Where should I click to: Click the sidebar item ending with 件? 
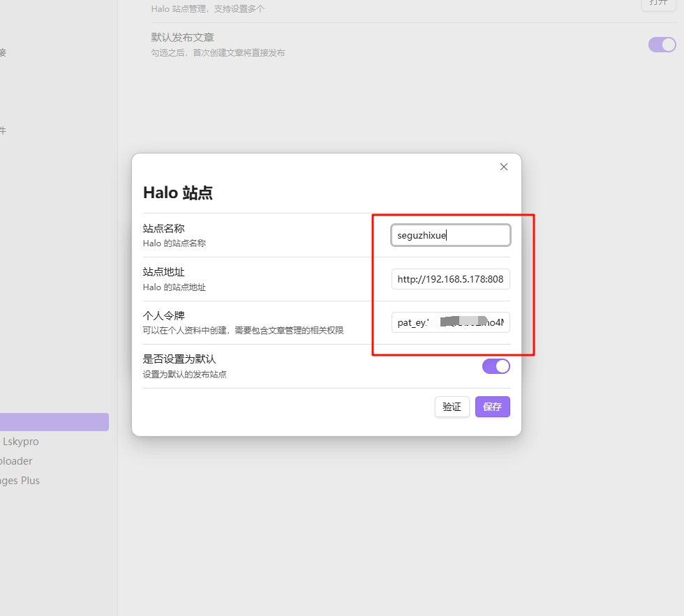3,130
